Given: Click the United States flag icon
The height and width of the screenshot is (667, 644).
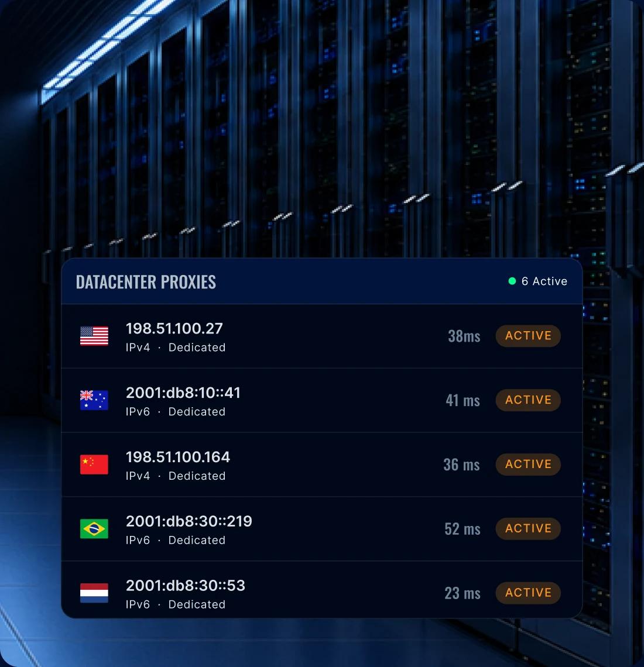Looking at the screenshot, I should 94,336.
